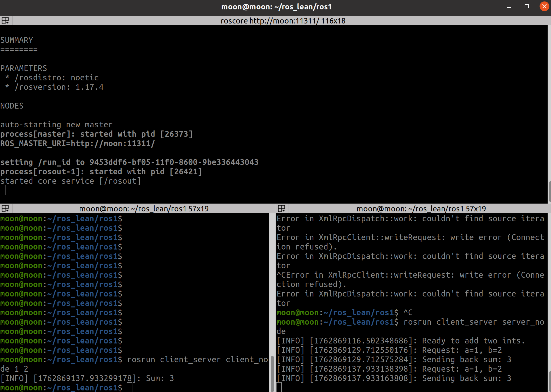Click the "Sum: 3" output line
Viewport: 551px width, 392px height.
pyautogui.click(x=160, y=378)
